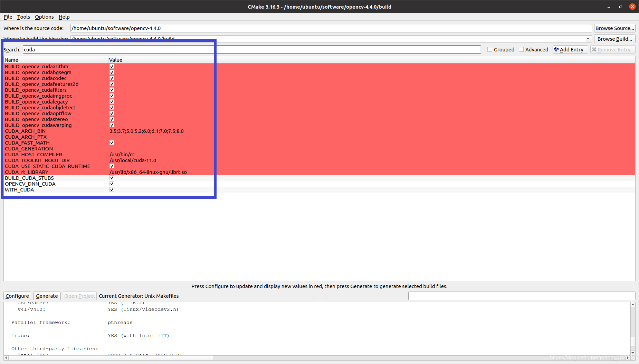Select the WITH_CUDA entry name

tap(19, 190)
